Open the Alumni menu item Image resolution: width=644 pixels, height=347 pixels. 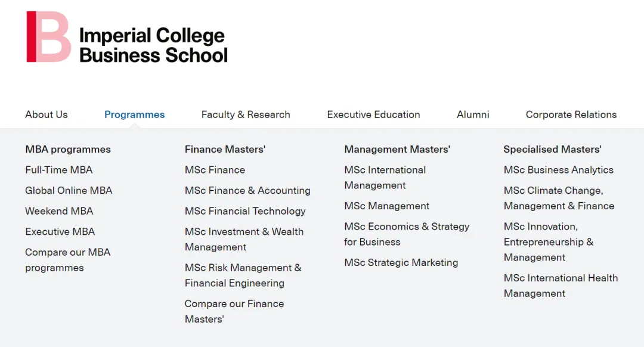tap(473, 114)
